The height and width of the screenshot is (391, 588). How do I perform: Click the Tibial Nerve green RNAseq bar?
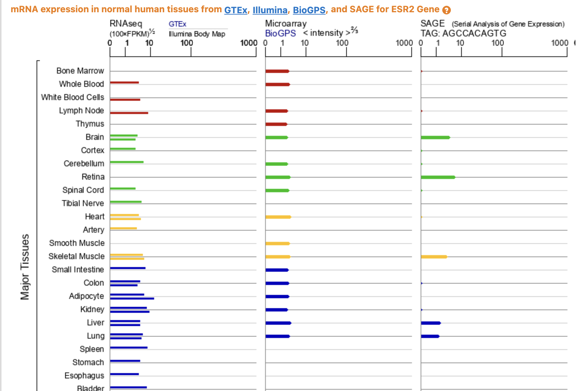126,202
